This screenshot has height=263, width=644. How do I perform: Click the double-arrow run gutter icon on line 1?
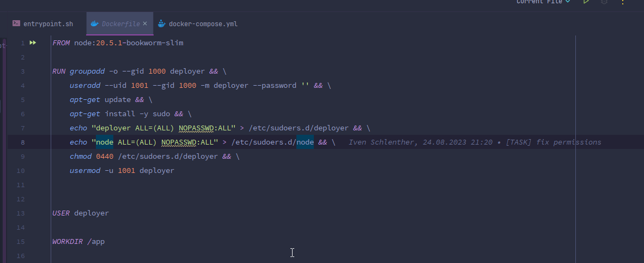pos(33,43)
